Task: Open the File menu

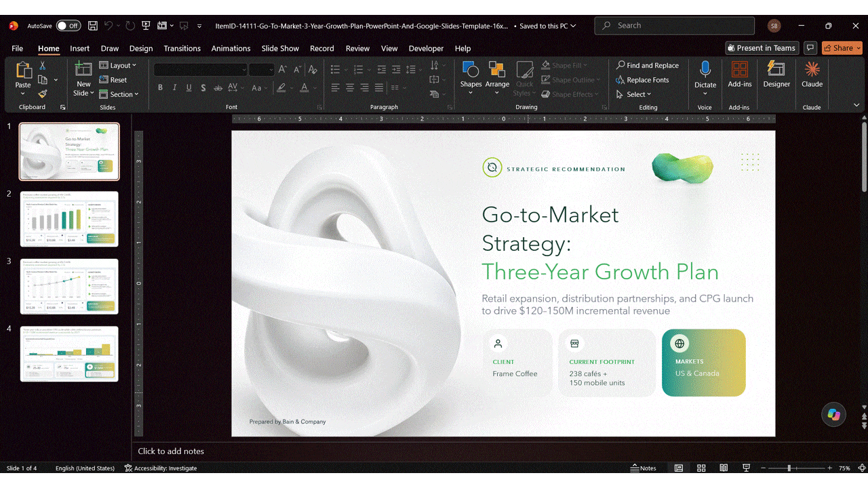Action: click(x=18, y=48)
